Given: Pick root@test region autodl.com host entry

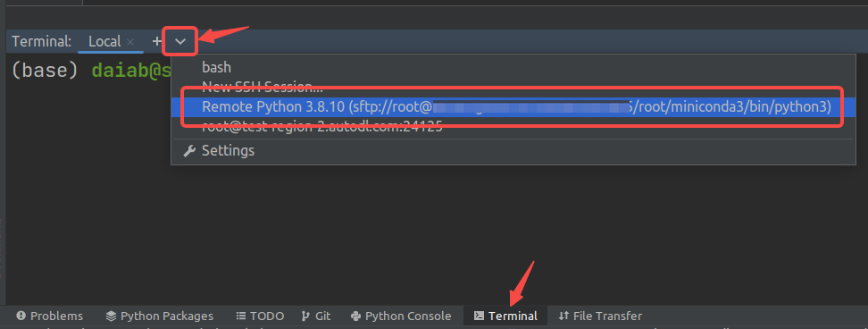Looking at the screenshot, I should pyautogui.click(x=322, y=126).
